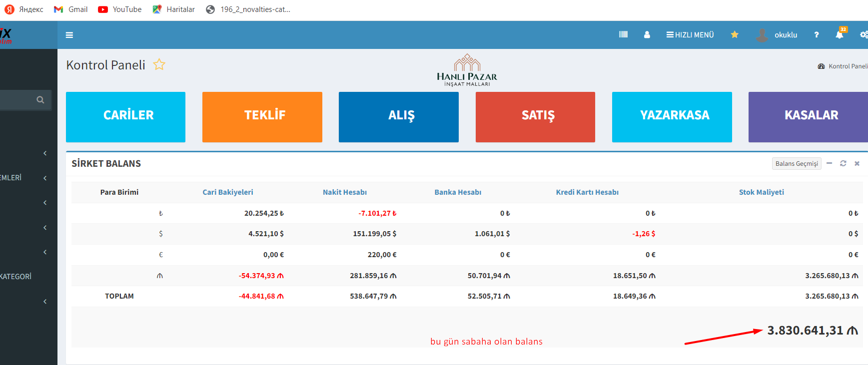The image size is (868, 365).
Task: Click the barcode icon in top bar
Action: tap(623, 34)
